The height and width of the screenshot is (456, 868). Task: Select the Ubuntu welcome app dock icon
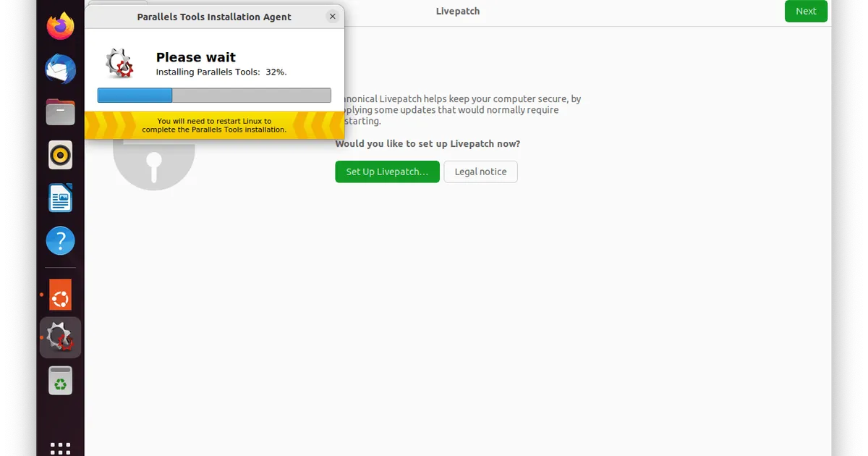[x=61, y=295]
